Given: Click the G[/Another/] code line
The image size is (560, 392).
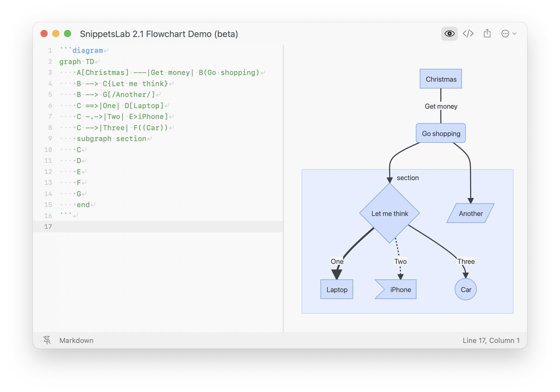Looking at the screenshot, I should pyautogui.click(x=116, y=95).
